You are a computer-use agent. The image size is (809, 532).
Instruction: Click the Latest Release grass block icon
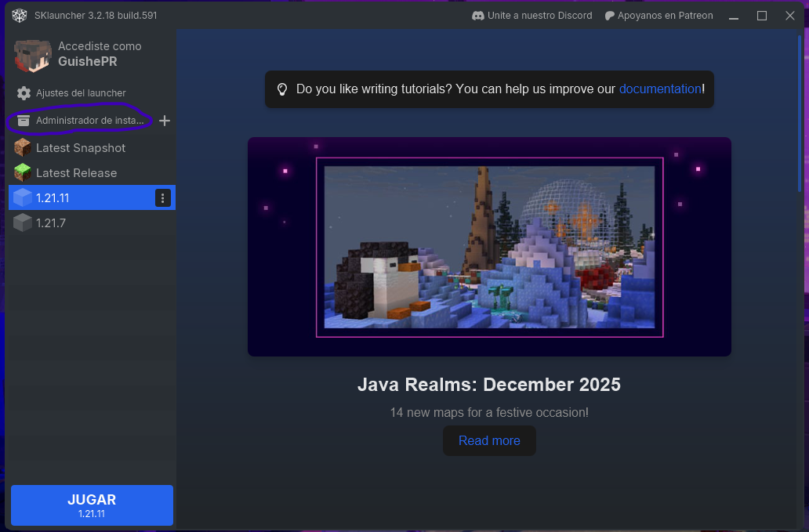click(23, 173)
